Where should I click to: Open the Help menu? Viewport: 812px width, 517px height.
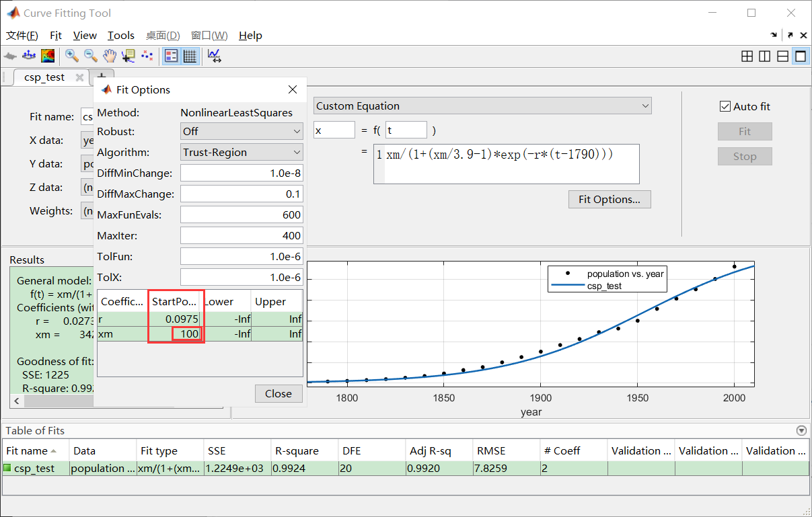pyautogui.click(x=250, y=35)
